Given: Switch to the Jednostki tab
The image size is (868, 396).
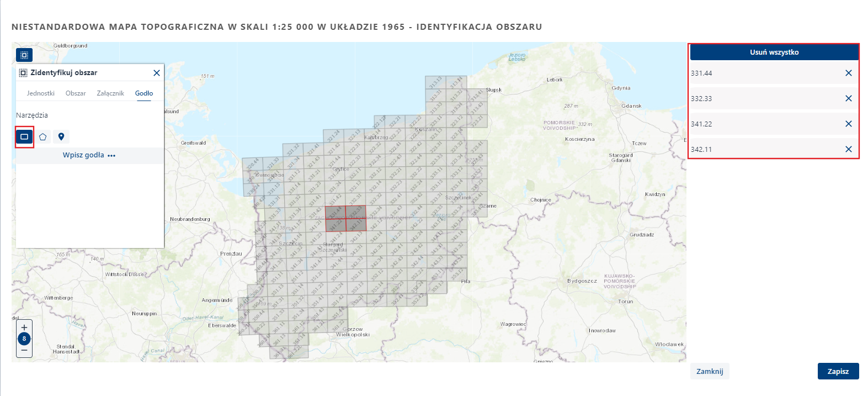Looking at the screenshot, I should (x=41, y=93).
